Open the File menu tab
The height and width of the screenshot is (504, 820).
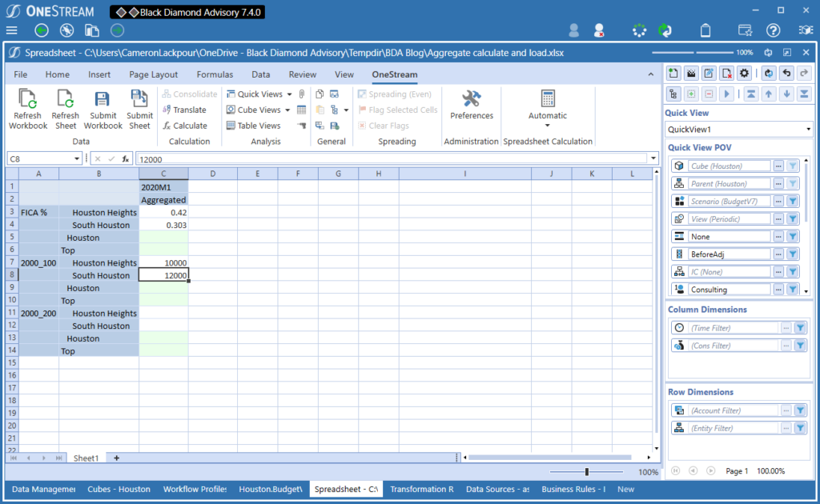click(20, 74)
